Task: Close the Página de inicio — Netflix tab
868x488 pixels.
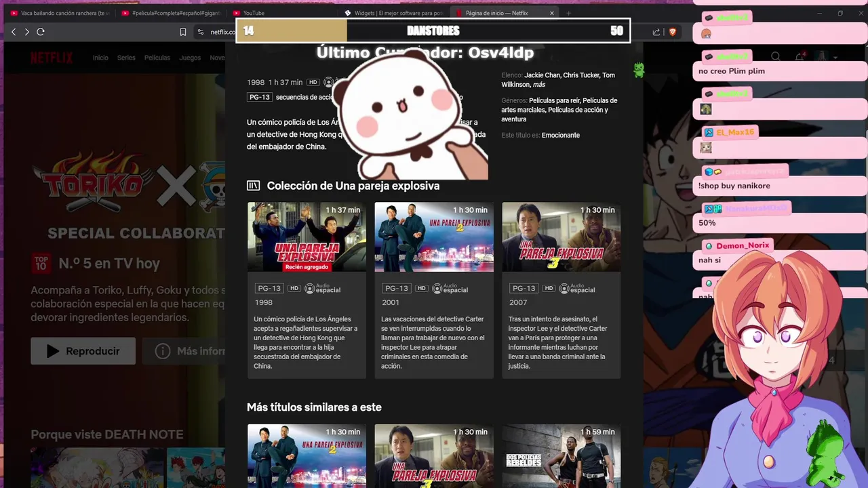Action: [552, 13]
